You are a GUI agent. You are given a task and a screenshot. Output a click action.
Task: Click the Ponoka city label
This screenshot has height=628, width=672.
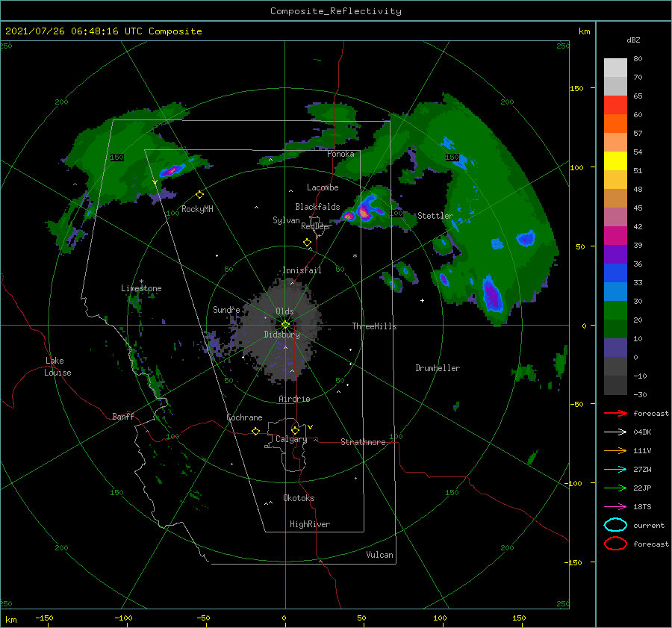pos(340,154)
